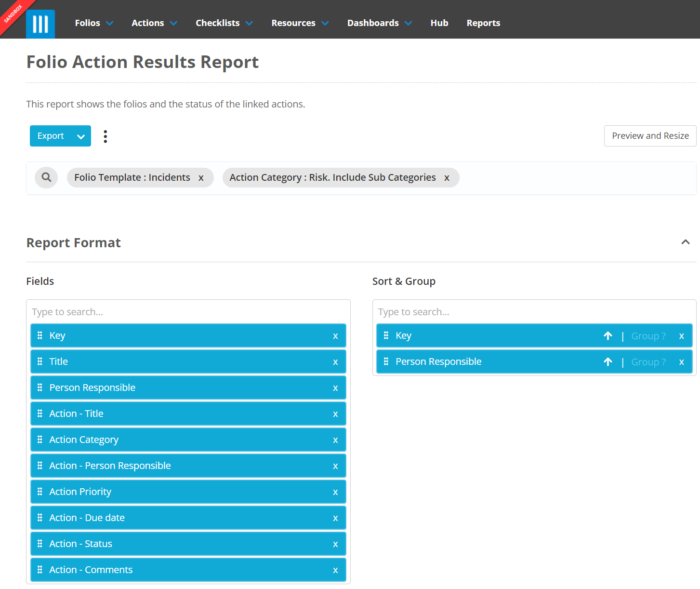Remove the Action - Status field
This screenshot has width=700, height=589.
click(x=335, y=544)
